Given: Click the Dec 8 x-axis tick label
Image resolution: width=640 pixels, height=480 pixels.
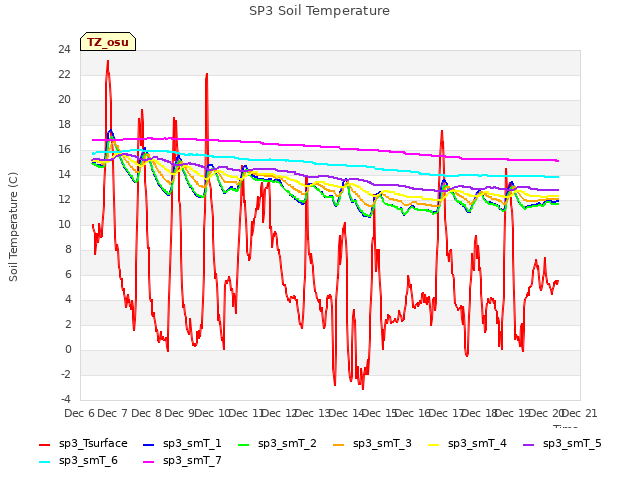Looking at the screenshot, I should coord(146,413).
